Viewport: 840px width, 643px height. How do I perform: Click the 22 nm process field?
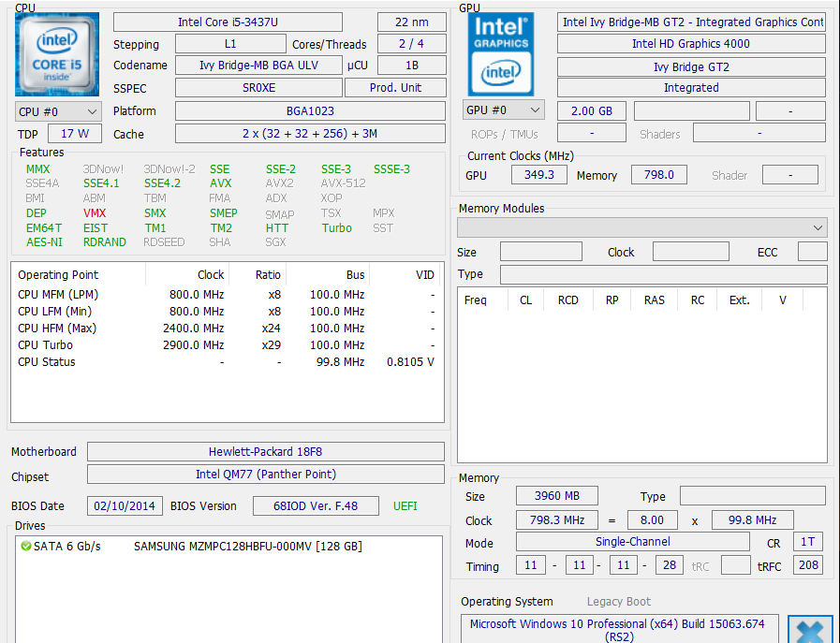click(x=411, y=22)
